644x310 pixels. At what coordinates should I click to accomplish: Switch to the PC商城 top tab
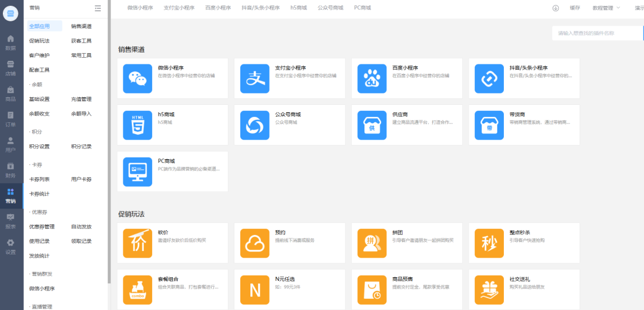[363, 8]
